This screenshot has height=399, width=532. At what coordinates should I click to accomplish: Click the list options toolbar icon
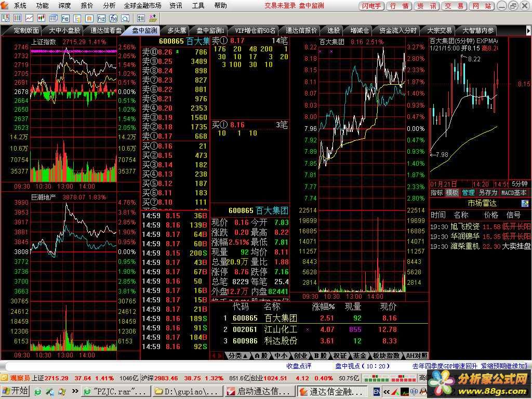pos(141,18)
